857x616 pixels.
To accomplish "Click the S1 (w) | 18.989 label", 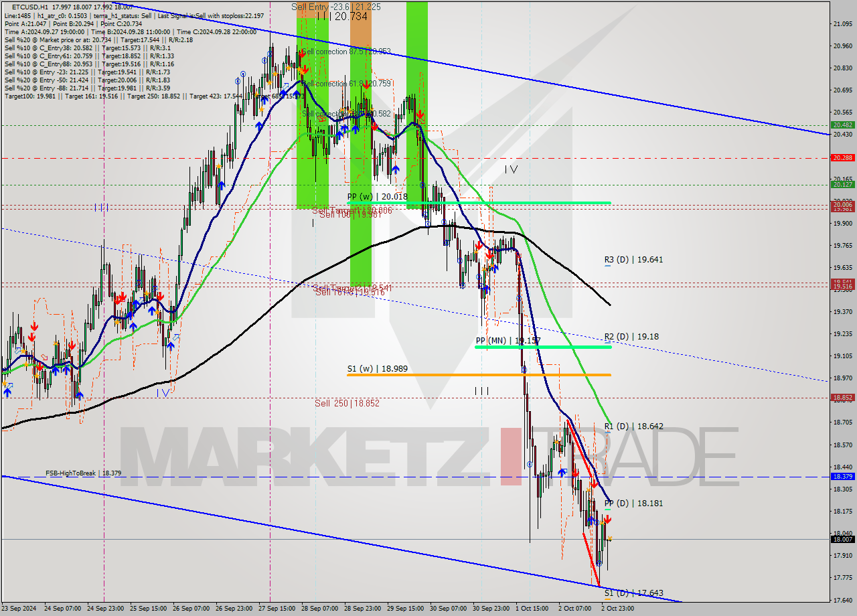I will coord(377,369).
